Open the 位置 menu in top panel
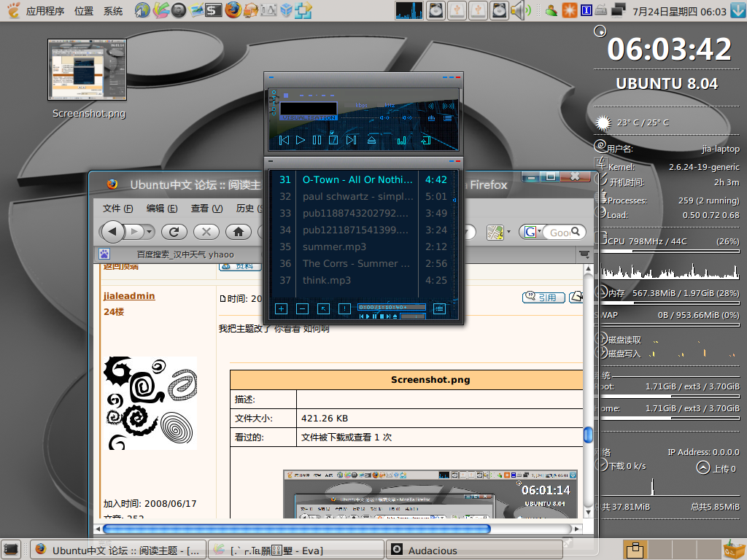 click(x=84, y=10)
